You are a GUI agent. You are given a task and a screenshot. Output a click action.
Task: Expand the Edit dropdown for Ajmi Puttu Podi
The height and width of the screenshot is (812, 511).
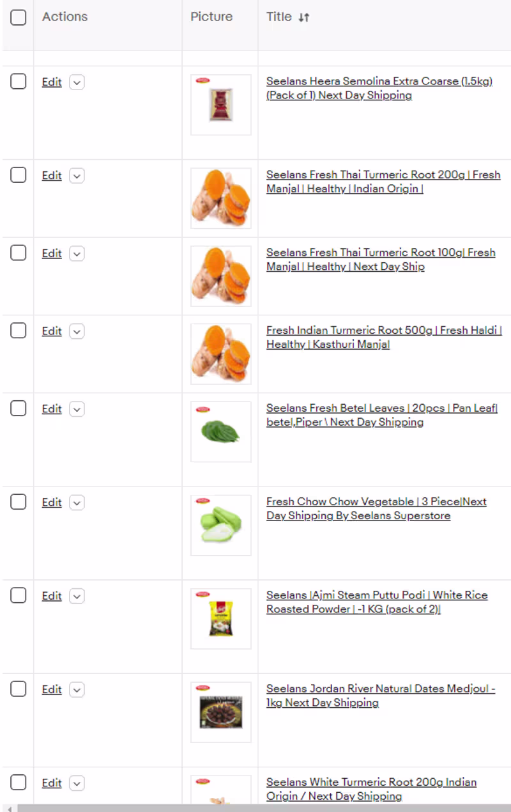coord(77,596)
